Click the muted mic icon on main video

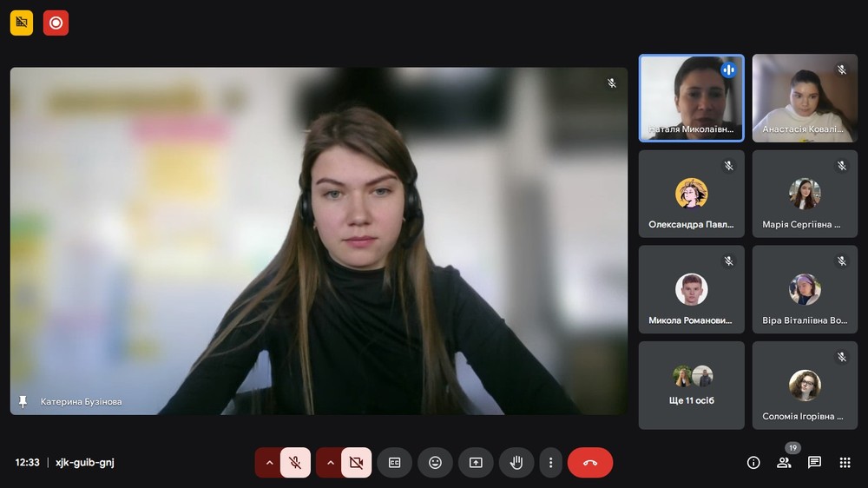click(612, 83)
